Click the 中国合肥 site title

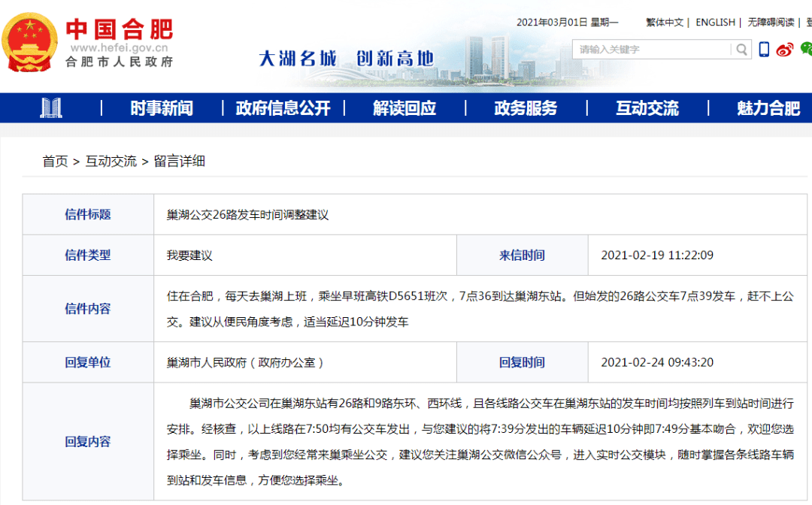(119, 29)
